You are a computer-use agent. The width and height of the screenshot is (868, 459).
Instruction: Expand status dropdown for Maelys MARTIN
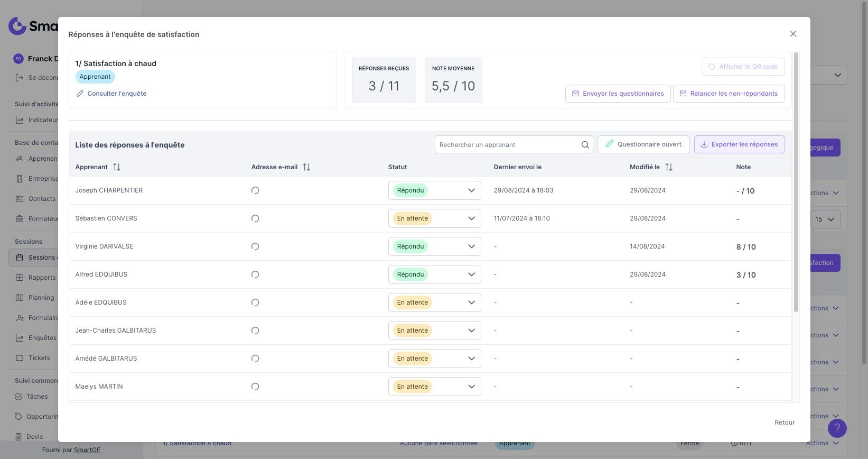coord(434,387)
